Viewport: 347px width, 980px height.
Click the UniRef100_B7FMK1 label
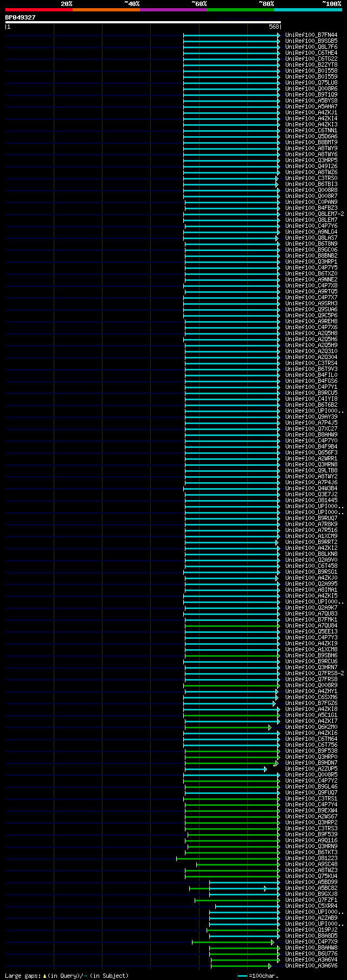[311, 620]
